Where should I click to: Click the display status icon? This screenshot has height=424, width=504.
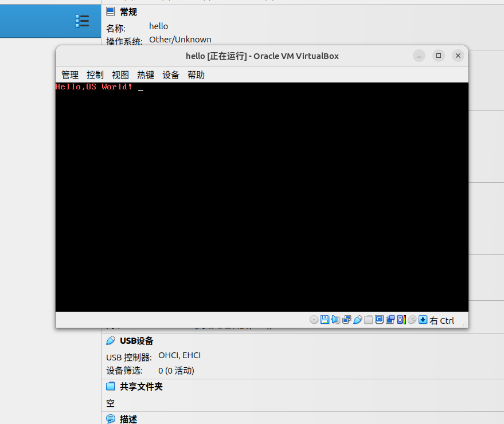pos(379,320)
